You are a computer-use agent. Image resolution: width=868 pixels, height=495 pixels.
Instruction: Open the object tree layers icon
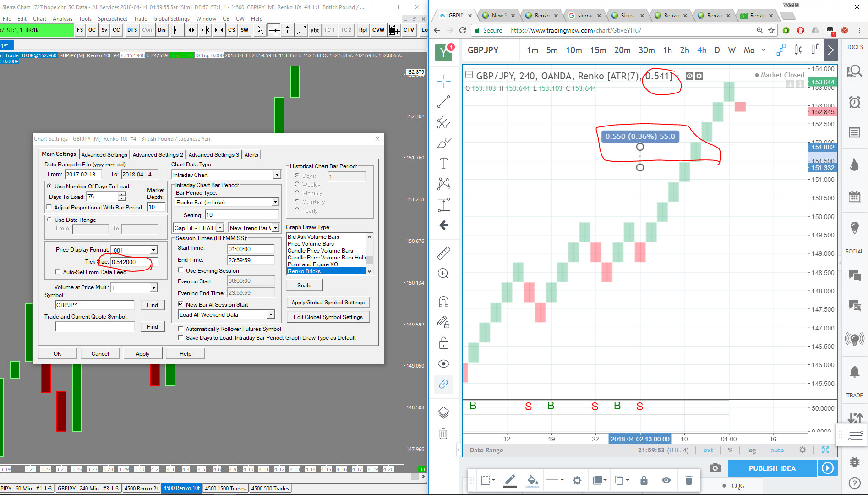pyautogui.click(x=443, y=412)
